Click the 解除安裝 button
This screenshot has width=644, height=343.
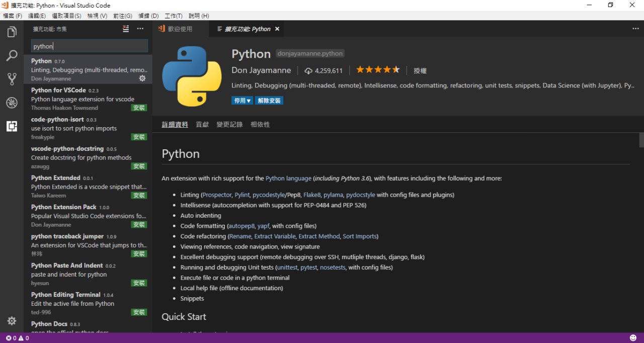pos(269,101)
